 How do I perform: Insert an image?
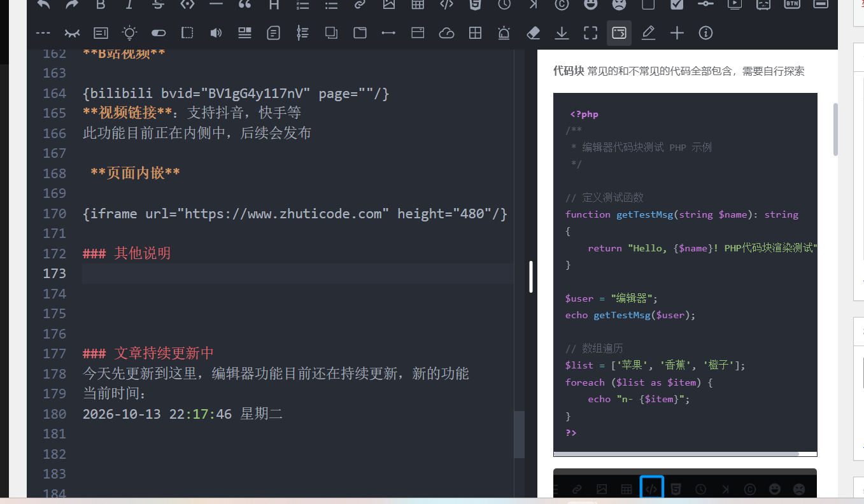(389, 4)
